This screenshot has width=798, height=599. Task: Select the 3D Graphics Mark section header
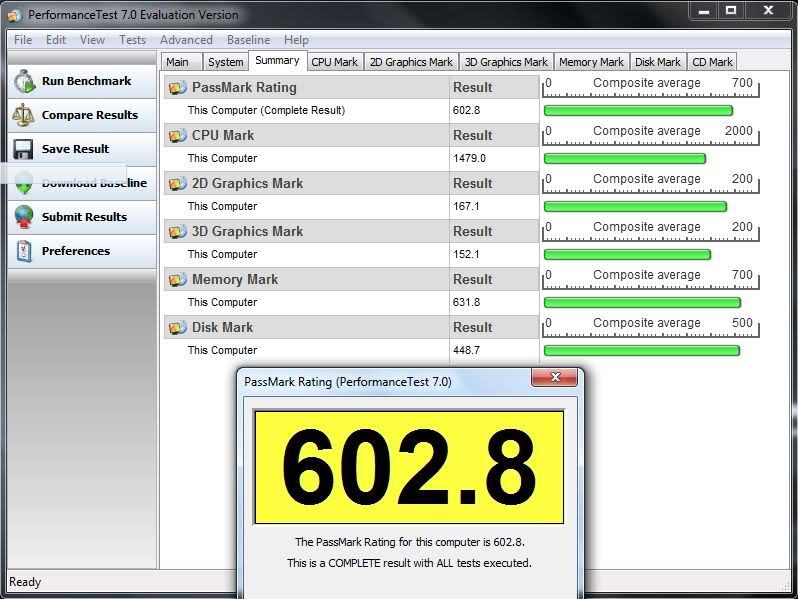click(351, 232)
